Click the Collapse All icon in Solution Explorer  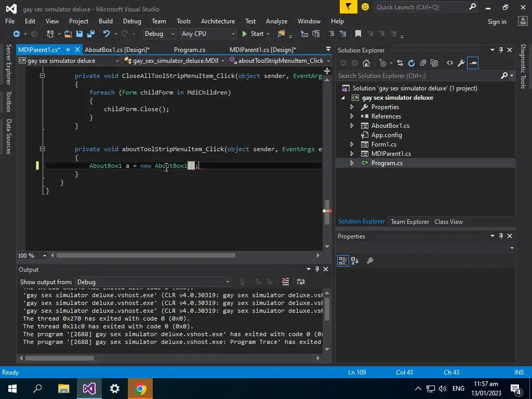tap(423, 63)
